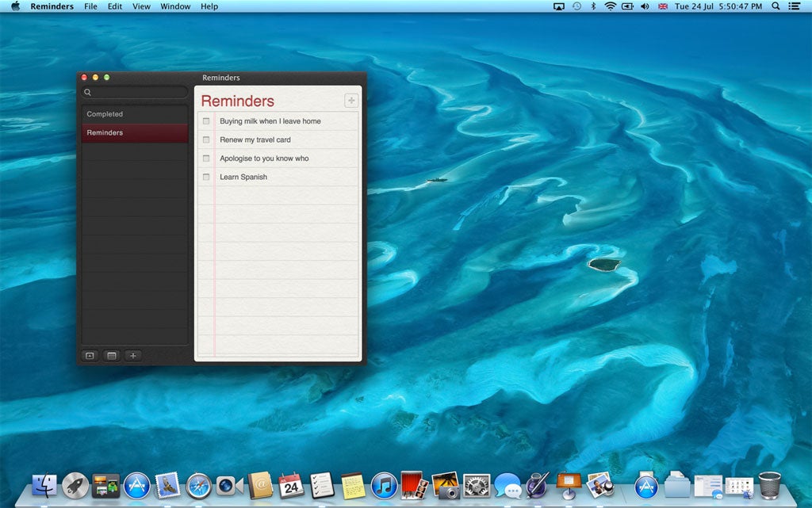This screenshot has height=508, width=812.
Task: Open iTunes from the Dock
Action: tap(384, 484)
